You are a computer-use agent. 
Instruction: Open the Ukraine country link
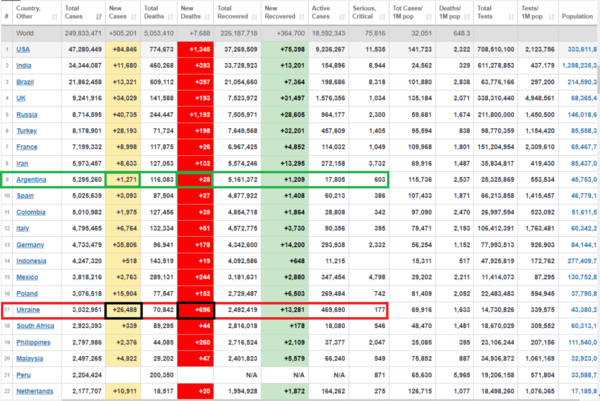(27, 311)
